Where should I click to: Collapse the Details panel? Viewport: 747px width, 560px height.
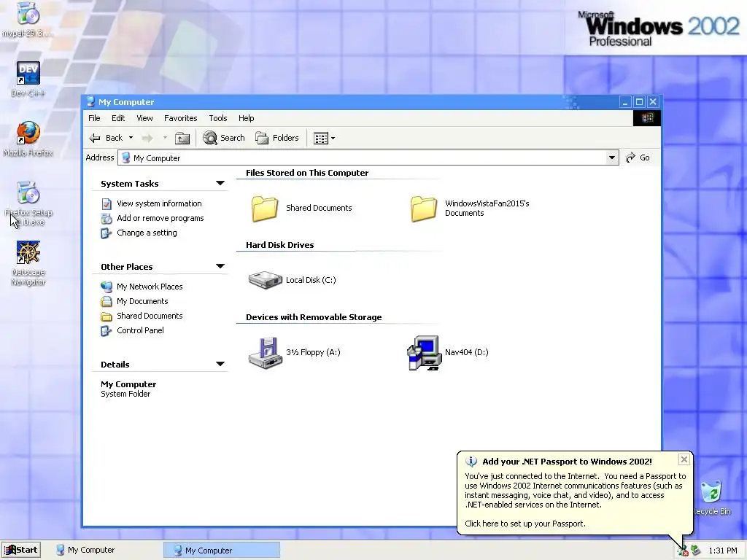point(220,364)
